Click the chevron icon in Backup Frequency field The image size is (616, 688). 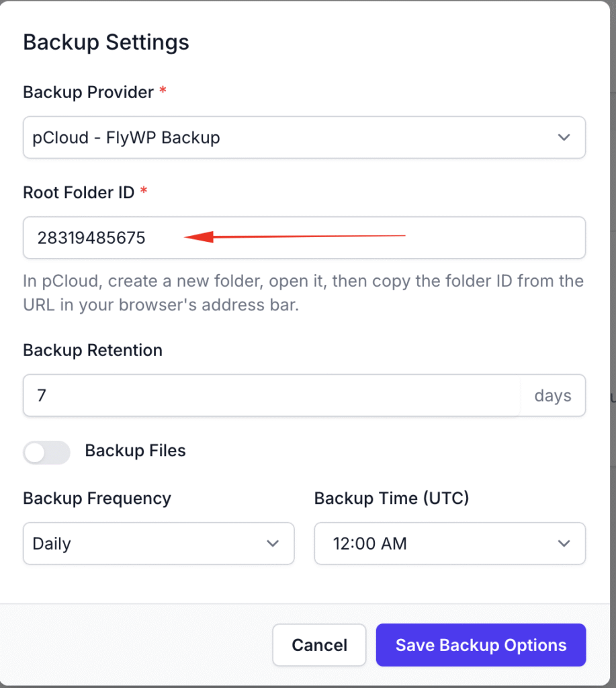(x=272, y=543)
